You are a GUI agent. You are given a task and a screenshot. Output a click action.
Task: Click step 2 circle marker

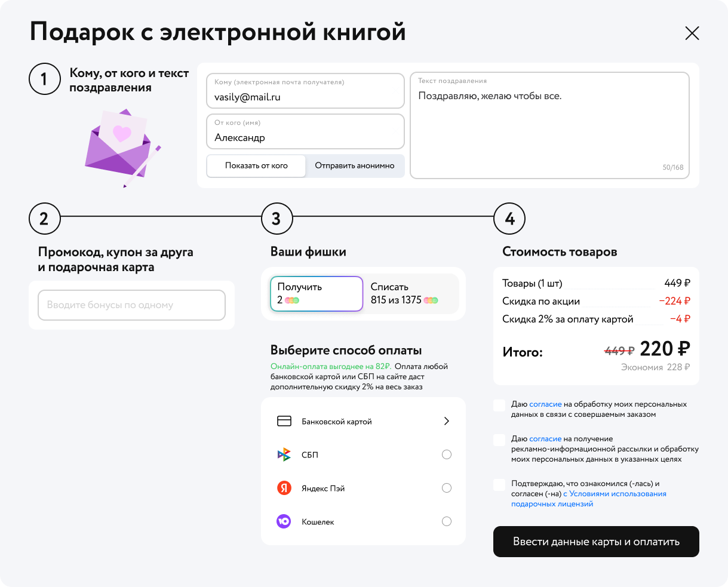44,219
